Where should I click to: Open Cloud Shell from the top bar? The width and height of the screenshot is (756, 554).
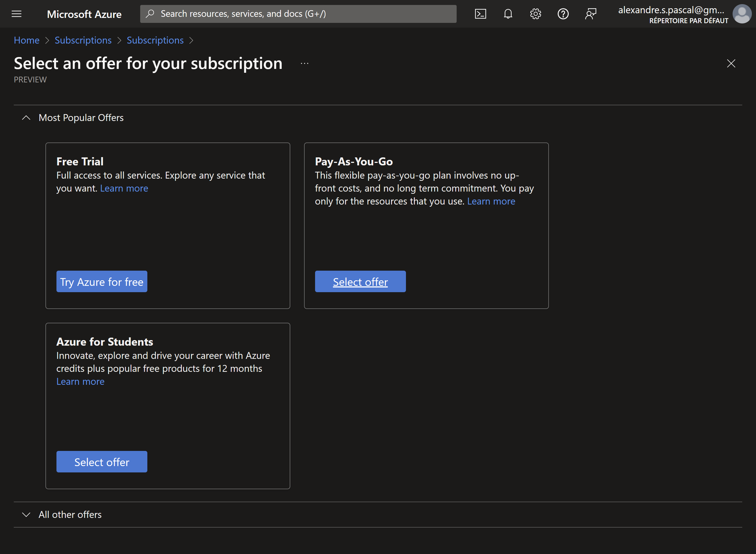pos(480,14)
